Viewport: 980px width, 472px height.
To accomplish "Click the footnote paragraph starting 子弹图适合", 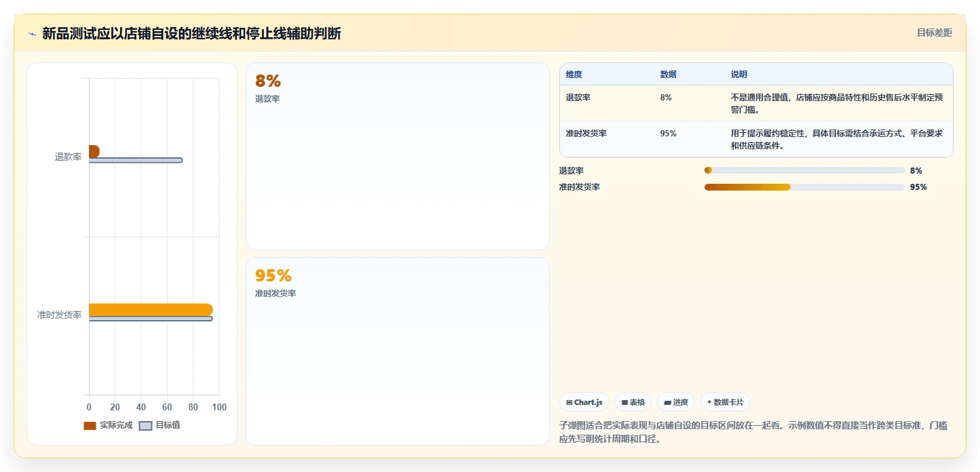I will coord(753,432).
